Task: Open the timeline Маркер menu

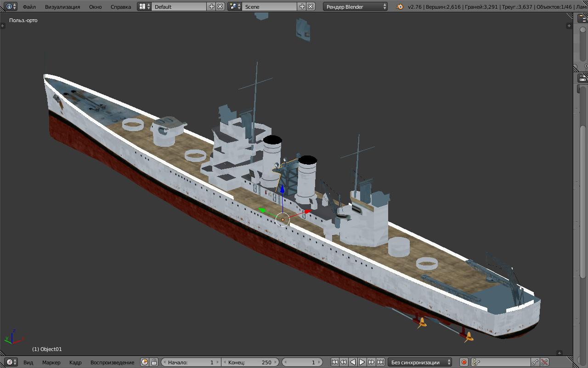Action: pos(51,362)
